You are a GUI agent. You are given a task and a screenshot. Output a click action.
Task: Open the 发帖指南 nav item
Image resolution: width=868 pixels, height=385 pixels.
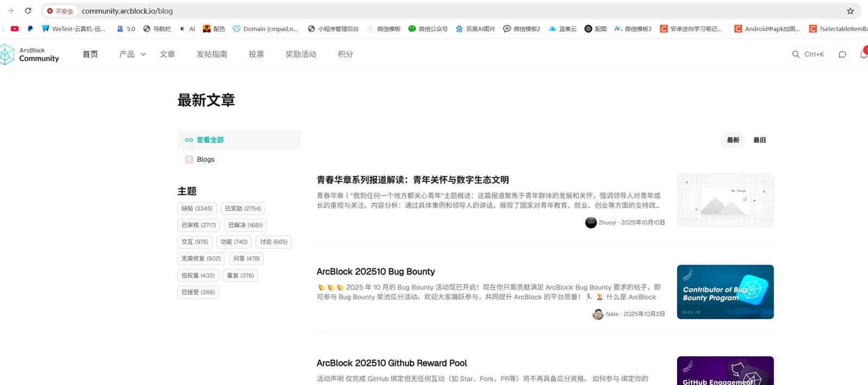click(x=212, y=54)
